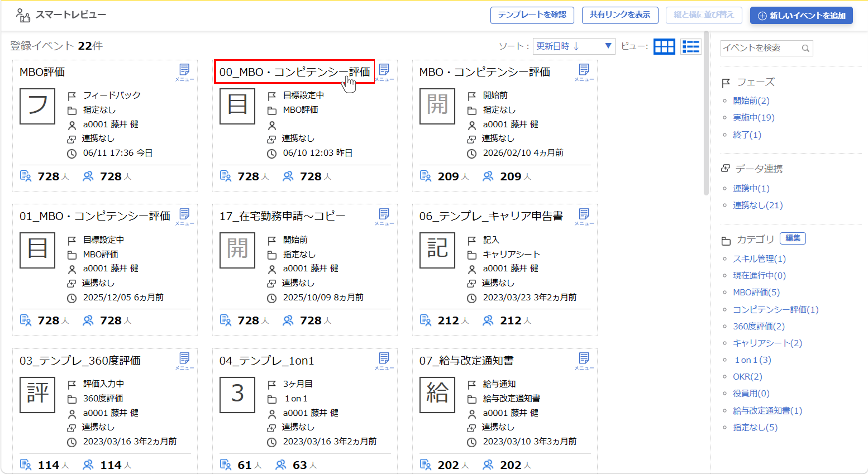Image resolution: width=868 pixels, height=474 pixels.
Task: Click evaluatee count icon on MBO評価 card
Action: tap(26, 176)
